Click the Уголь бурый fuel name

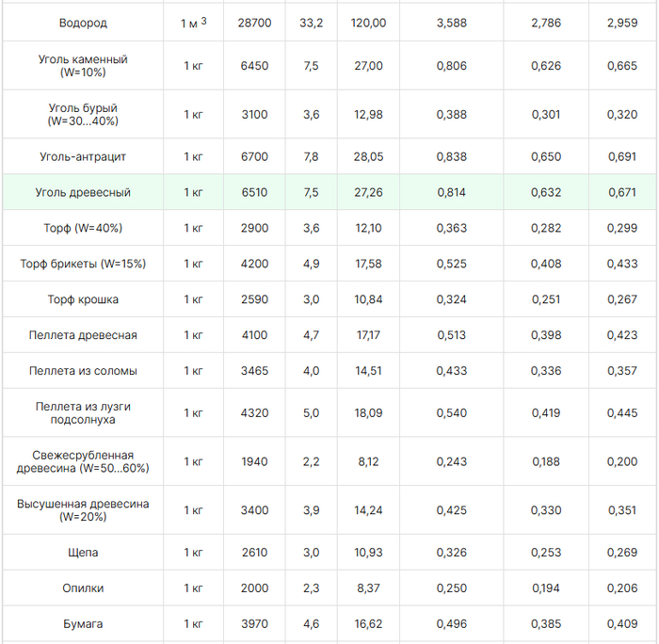click(x=83, y=115)
